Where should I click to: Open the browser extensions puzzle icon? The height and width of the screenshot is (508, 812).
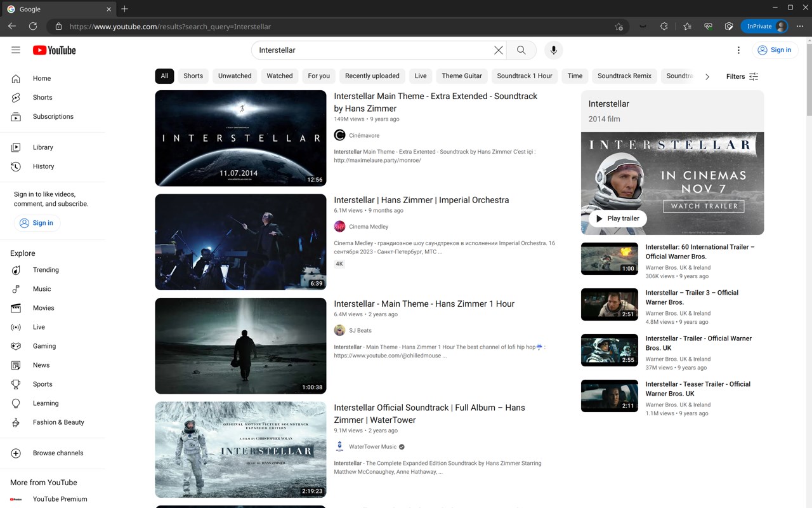pyautogui.click(x=664, y=27)
